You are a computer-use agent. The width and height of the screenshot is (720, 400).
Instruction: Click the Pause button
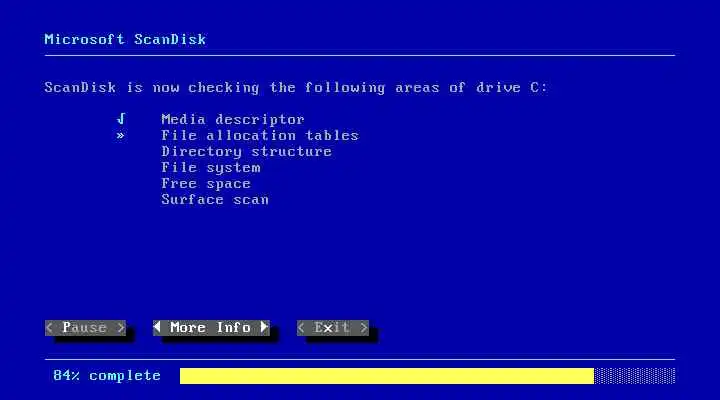click(85, 328)
